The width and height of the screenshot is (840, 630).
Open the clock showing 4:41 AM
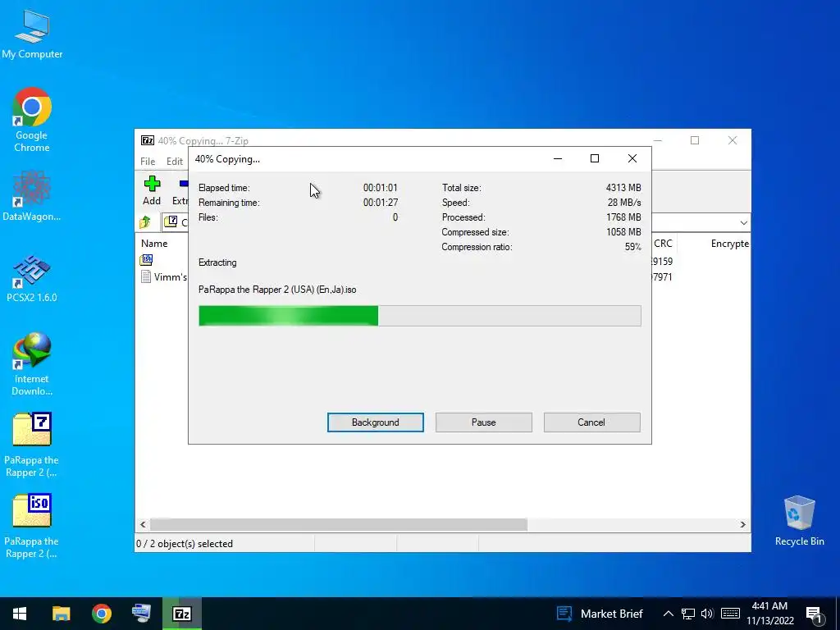click(x=769, y=614)
